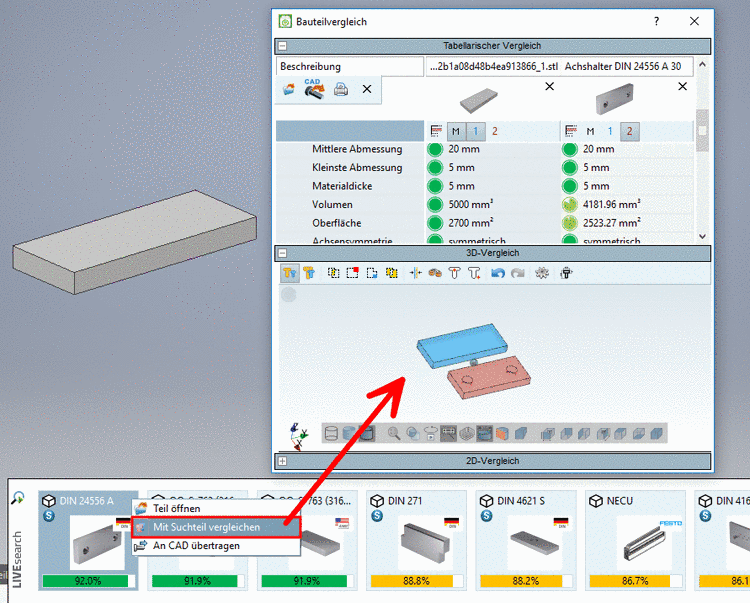Click the X next to the printer icon

(367, 89)
